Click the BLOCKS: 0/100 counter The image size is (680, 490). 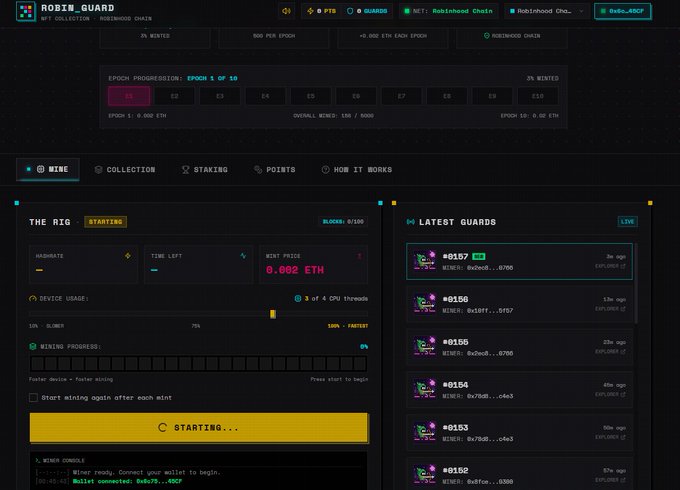tap(343, 222)
